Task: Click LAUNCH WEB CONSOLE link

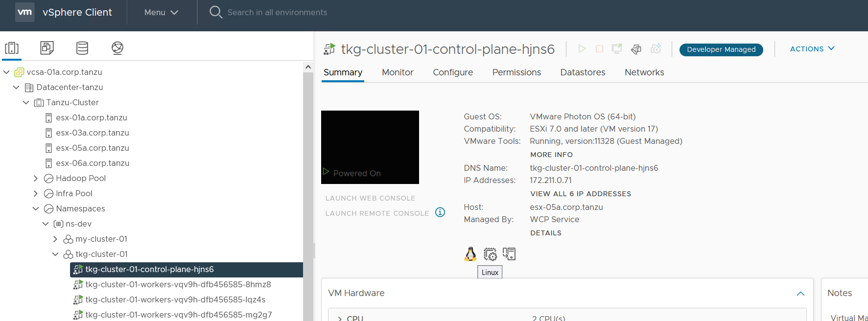Action: click(370, 198)
